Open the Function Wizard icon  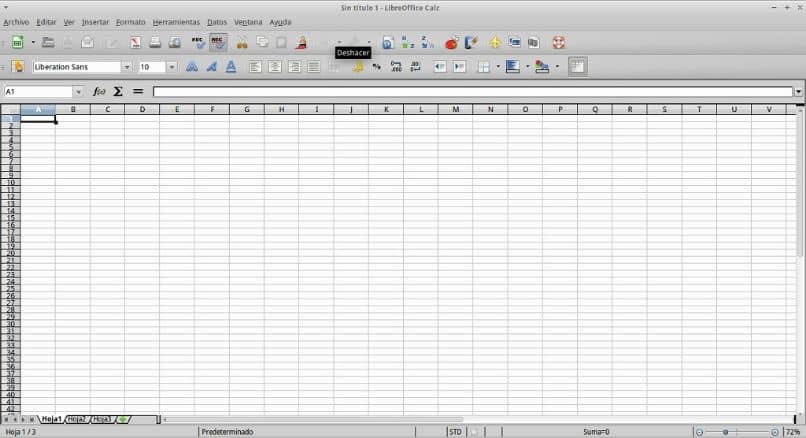point(99,92)
